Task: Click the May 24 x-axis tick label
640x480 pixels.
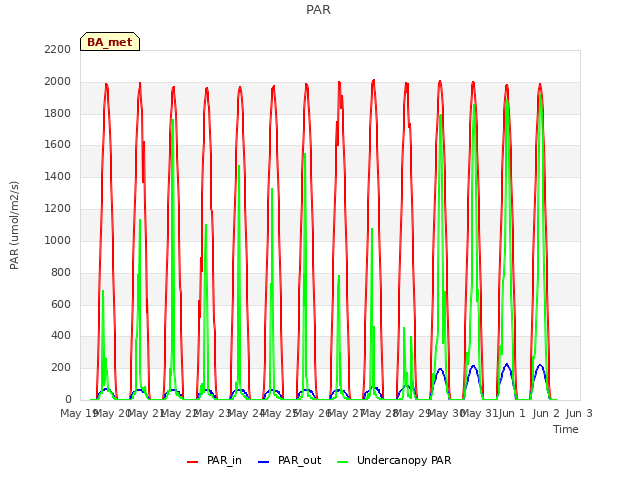Action: coord(246,413)
